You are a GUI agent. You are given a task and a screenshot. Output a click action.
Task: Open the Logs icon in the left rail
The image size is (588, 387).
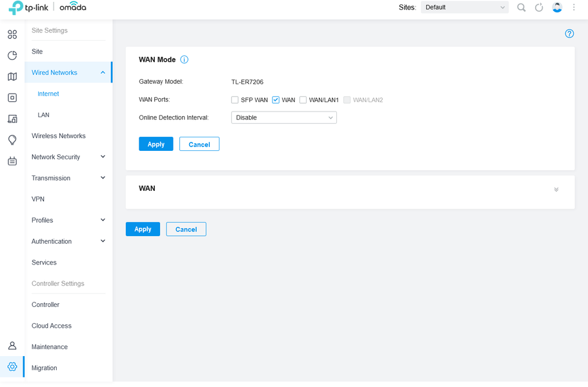(12, 161)
